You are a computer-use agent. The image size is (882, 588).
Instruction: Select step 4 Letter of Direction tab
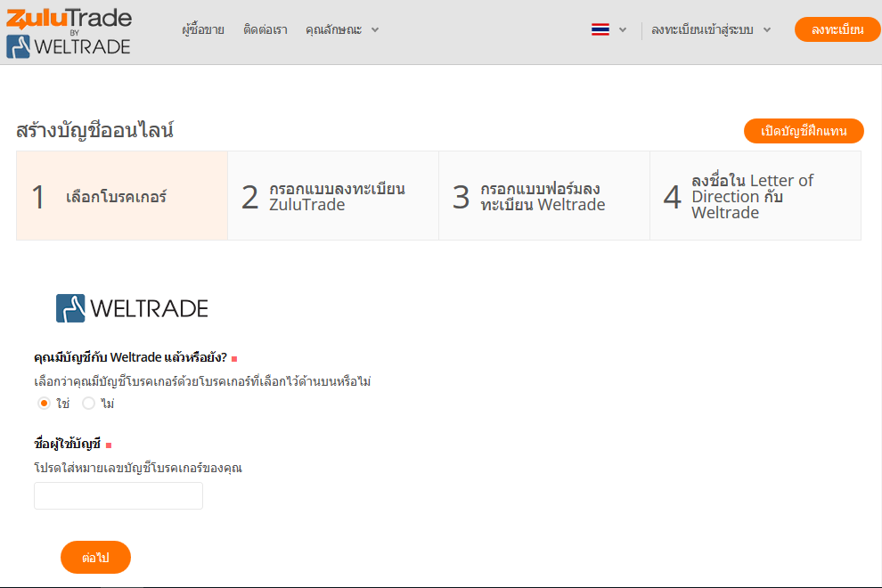[755, 196]
